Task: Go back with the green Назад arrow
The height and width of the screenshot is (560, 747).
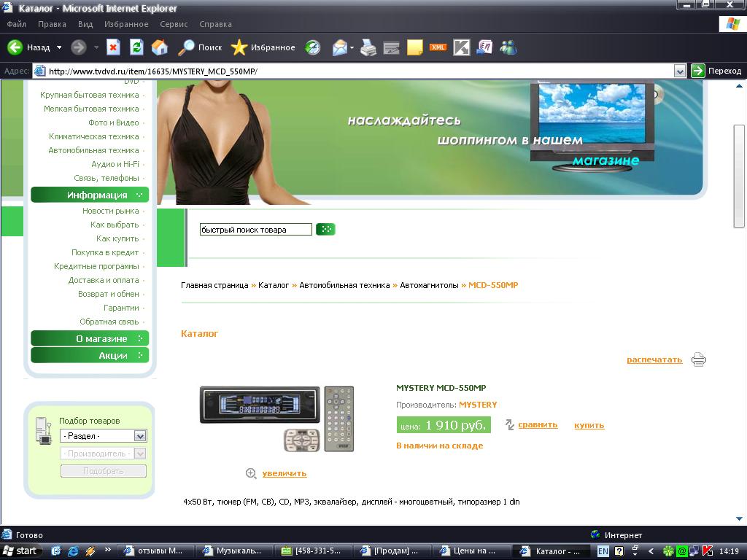Action: tap(15, 47)
